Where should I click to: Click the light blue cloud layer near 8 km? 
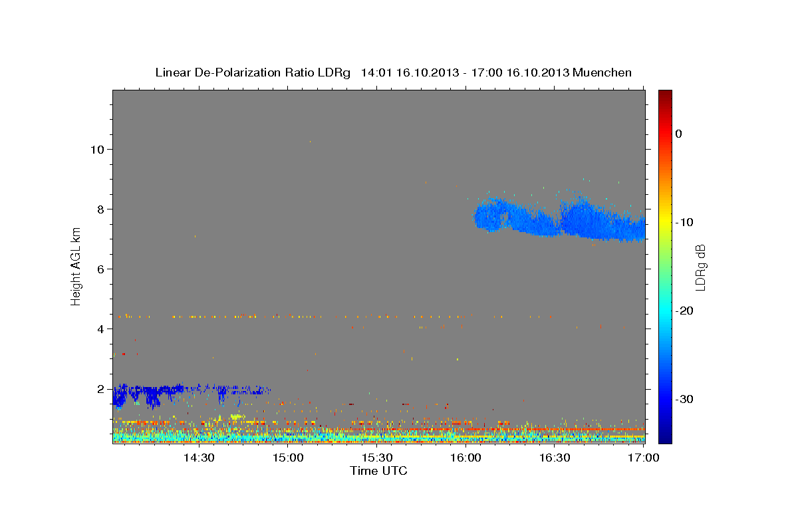(559, 219)
